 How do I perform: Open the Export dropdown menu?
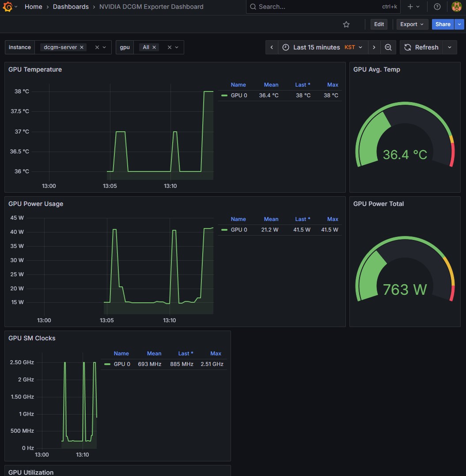412,24
